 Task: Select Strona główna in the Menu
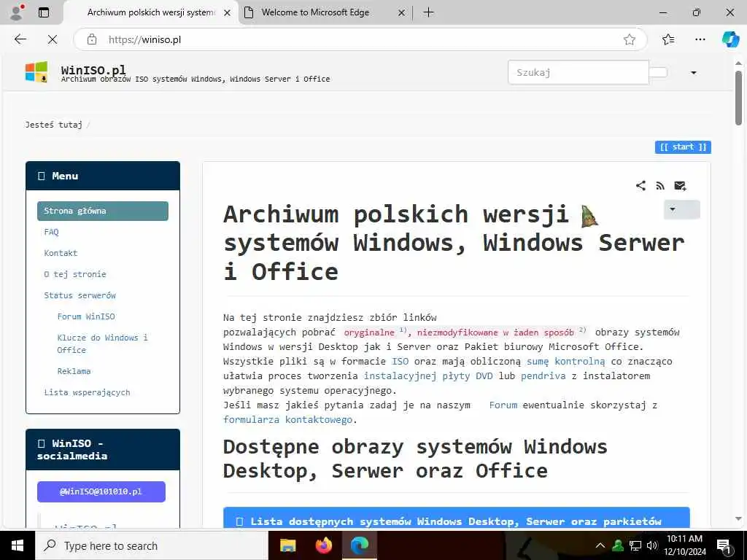[x=102, y=211]
